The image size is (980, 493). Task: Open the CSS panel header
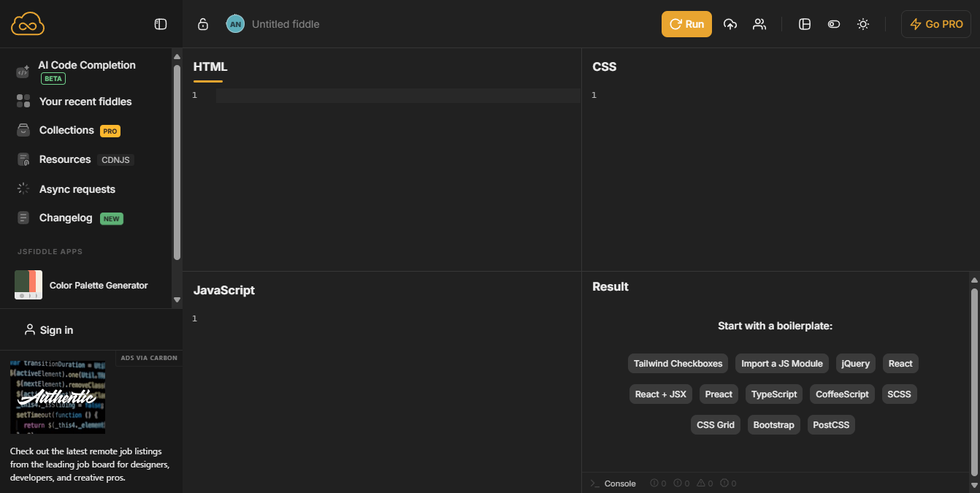tap(604, 66)
